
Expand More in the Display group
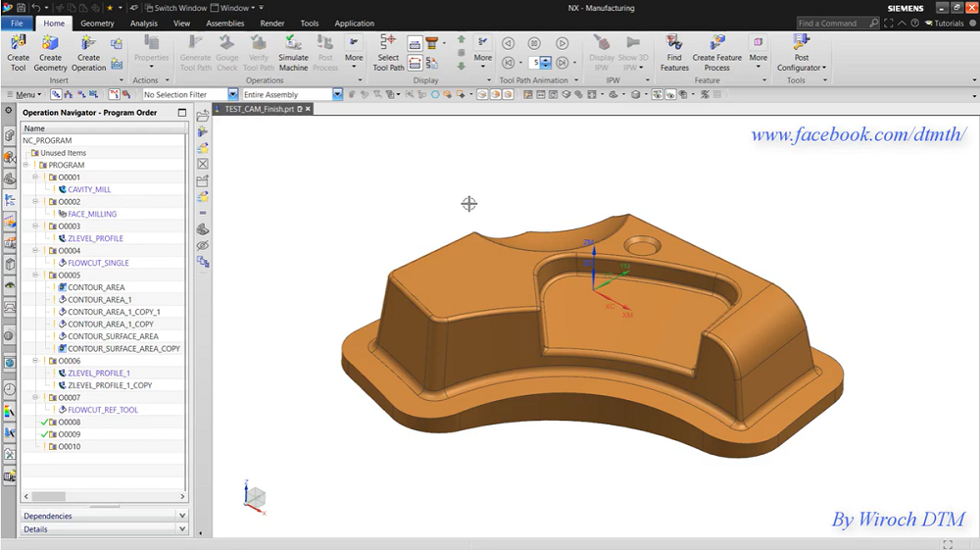(482, 53)
